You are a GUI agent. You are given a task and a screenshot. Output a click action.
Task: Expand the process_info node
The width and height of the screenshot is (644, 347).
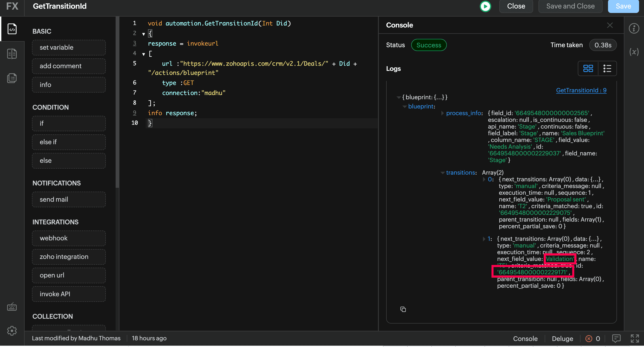tap(442, 113)
